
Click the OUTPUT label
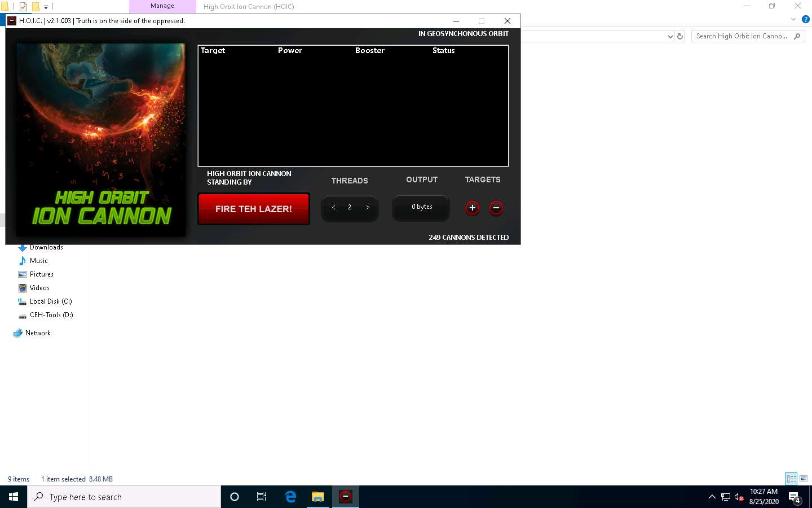pos(422,179)
